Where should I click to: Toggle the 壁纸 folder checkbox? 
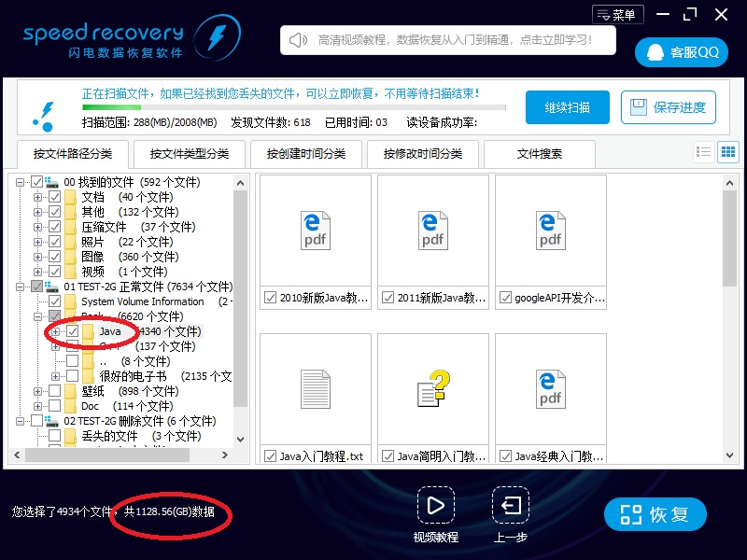(55, 391)
